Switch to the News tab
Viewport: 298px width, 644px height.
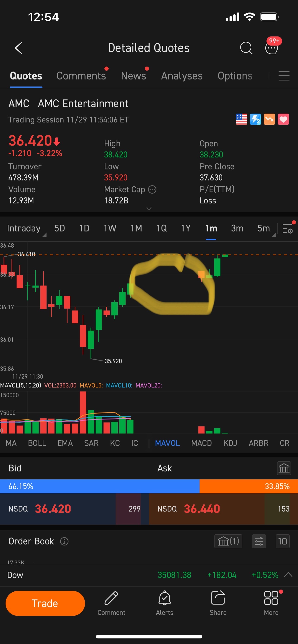[x=133, y=76]
